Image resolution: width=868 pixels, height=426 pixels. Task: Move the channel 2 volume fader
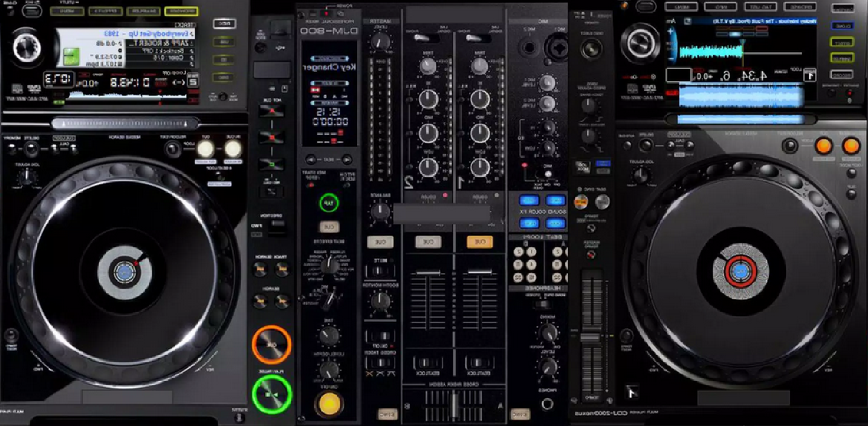[x=428, y=273]
